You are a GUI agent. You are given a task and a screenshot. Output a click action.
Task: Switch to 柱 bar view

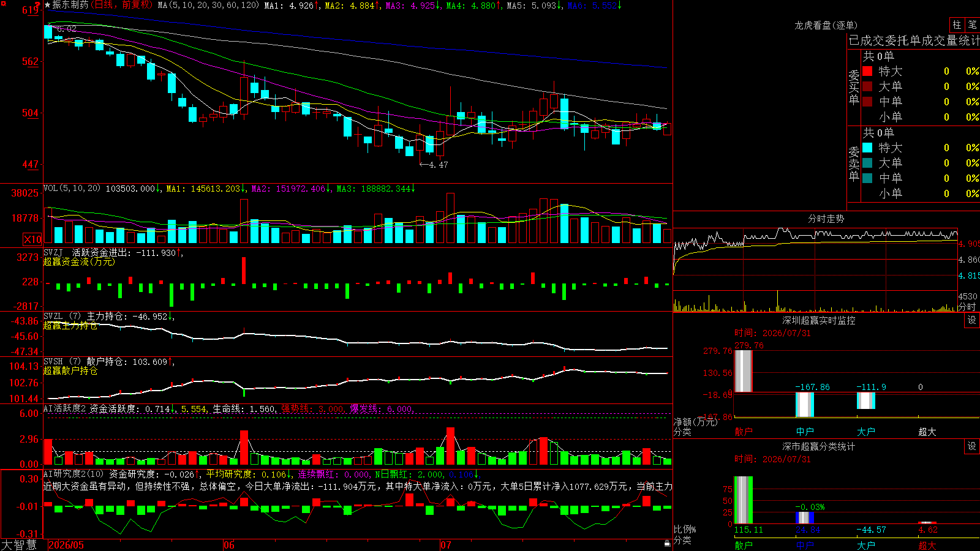pyautogui.click(x=957, y=24)
